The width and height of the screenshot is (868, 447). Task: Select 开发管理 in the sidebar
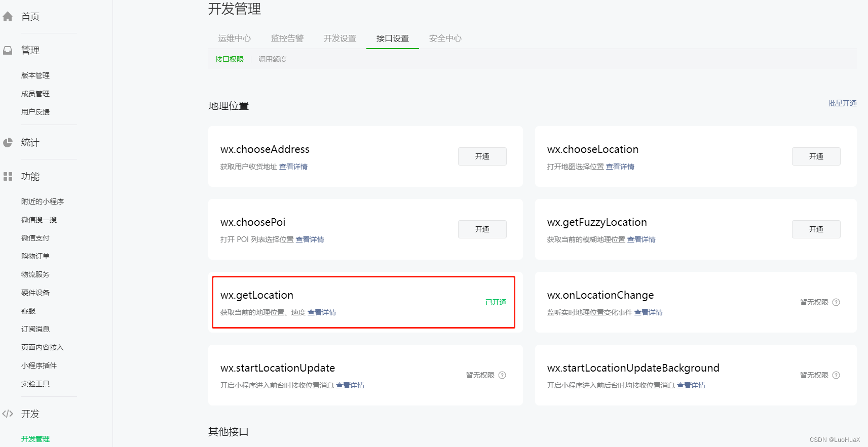pyautogui.click(x=35, y=439)
